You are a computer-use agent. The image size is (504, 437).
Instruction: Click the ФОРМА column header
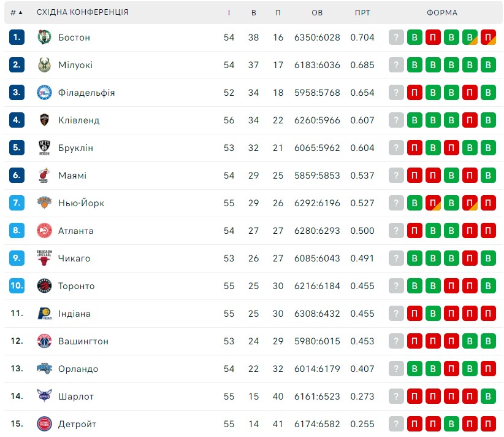click(x=442, y=12)
